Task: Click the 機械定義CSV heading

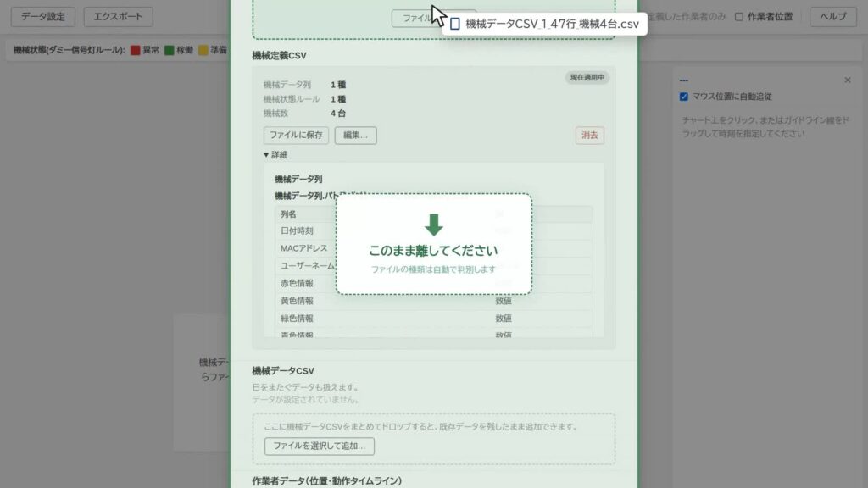Action: click(x=279, y=55)
